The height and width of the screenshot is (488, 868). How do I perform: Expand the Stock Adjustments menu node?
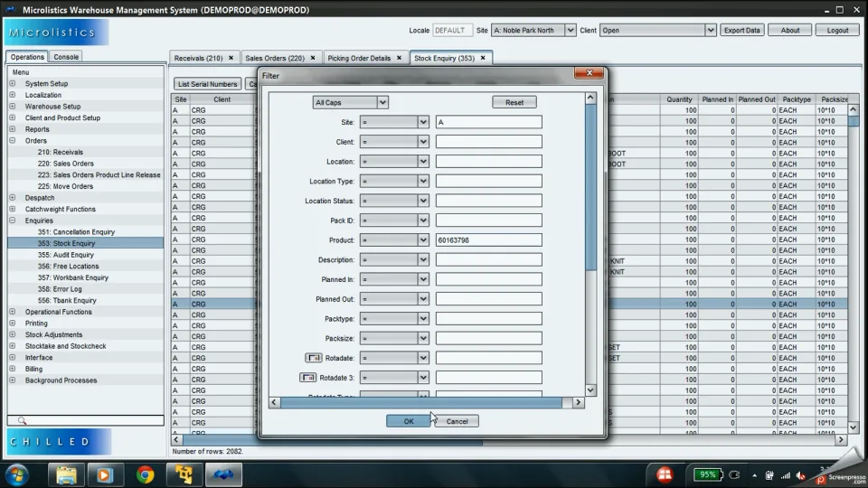12,334
